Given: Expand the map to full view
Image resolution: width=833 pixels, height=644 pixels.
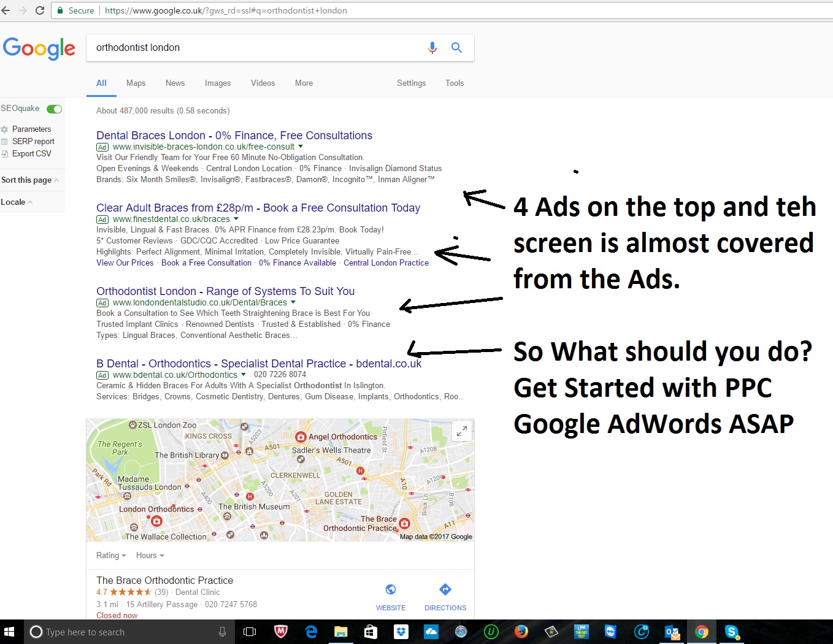Looking at the screenshot, I should pos(461,431).
